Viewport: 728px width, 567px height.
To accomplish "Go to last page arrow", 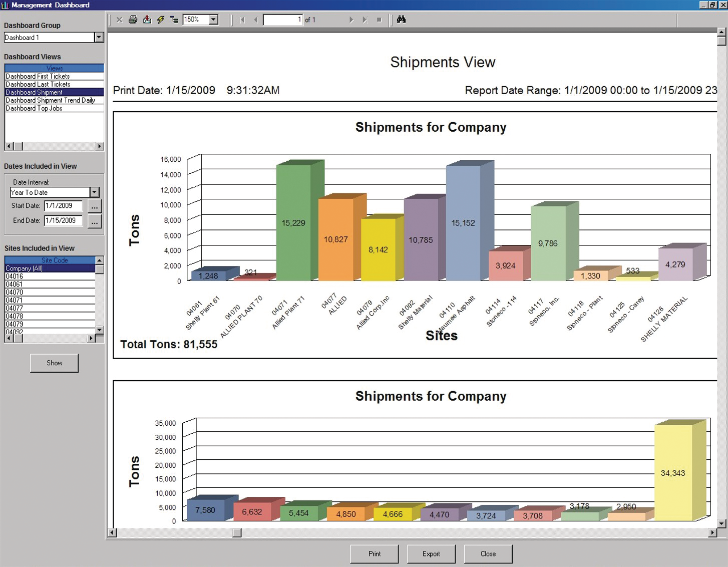I will [365, 20].
